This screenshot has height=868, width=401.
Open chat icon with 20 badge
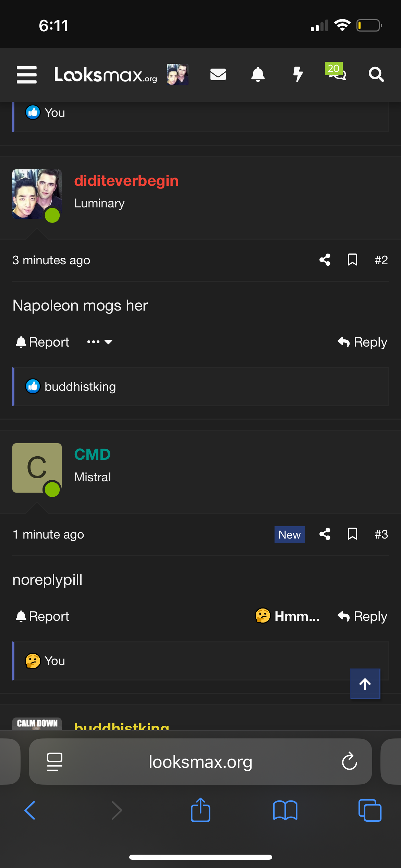[336, 72]
